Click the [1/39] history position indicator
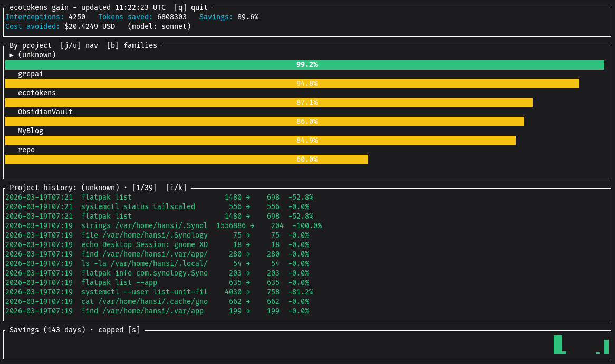 point(145,188)
